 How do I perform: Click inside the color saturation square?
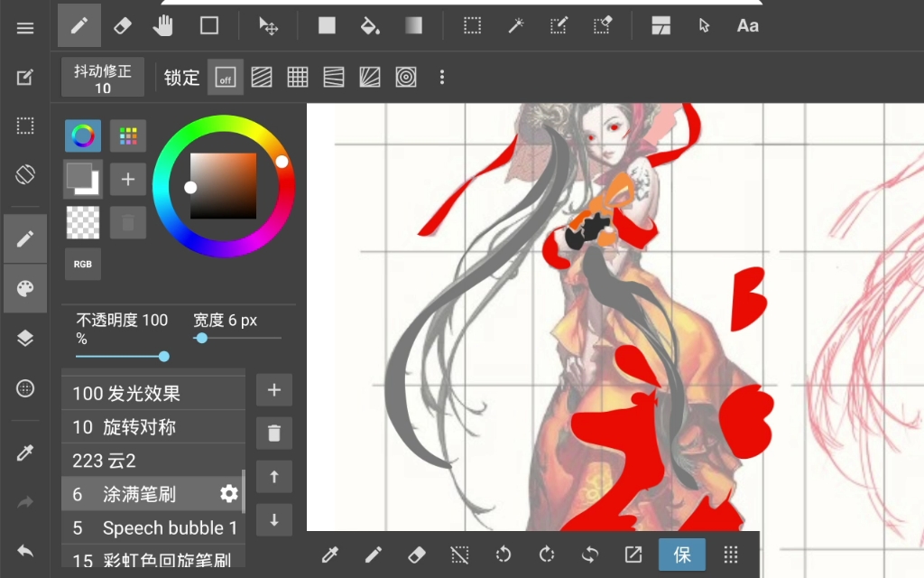coord(224,186)
